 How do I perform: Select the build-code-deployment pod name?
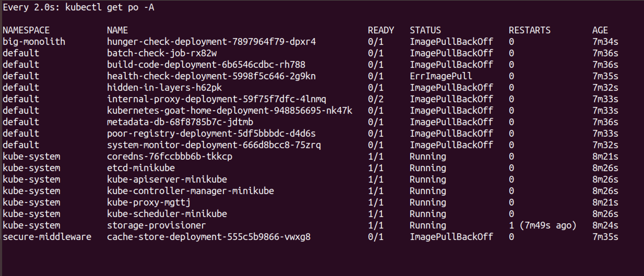[x=206, y=65]
